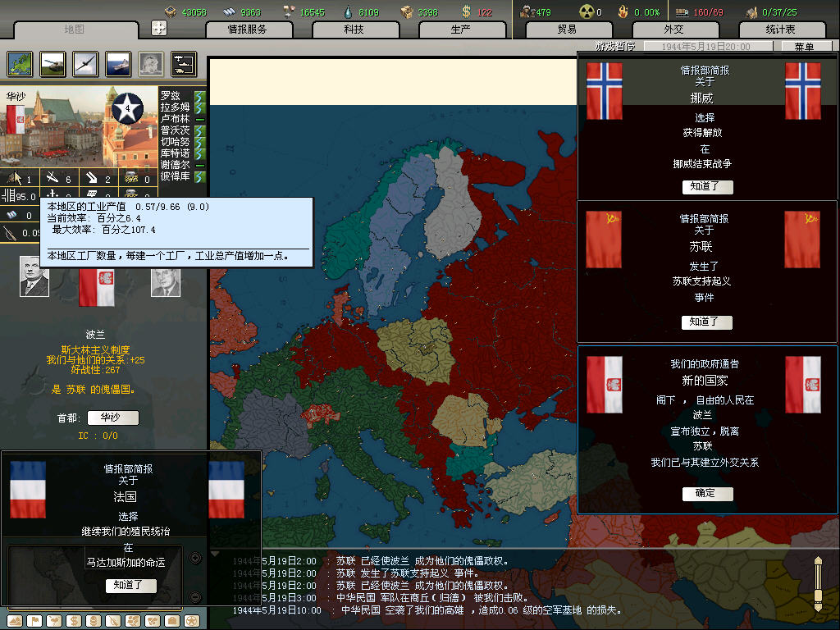Image resolution: width=840 pixels, height=630 pixels.
Task: Click the victory point star badge on Warsaw
Action: (127, 108)
